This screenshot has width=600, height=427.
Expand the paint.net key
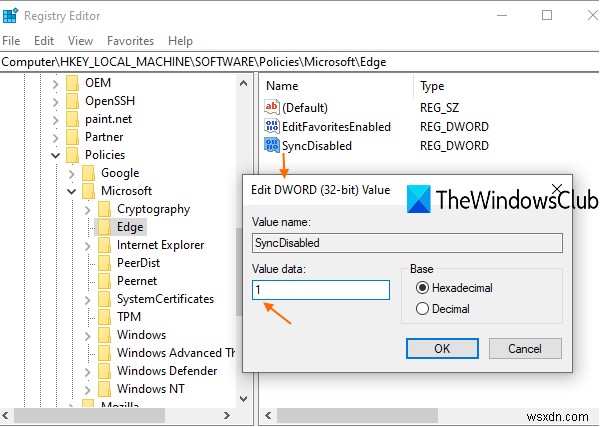(x=55, y=119)
